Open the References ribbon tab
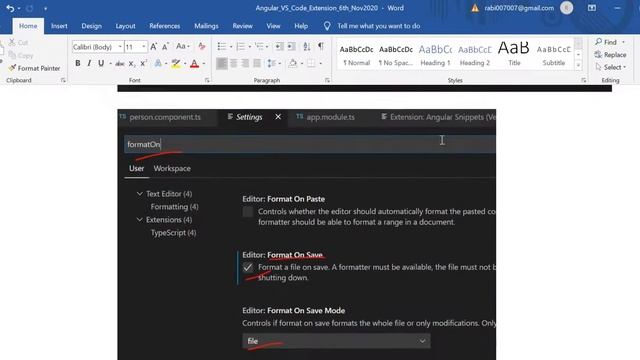Image resolution: width=640 pixels, height=360 pixels. 164,26
